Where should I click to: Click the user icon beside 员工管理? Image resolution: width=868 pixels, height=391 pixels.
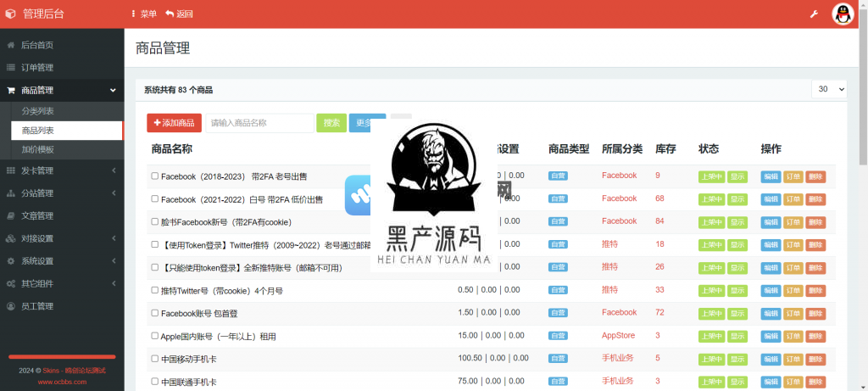(10, 306)
